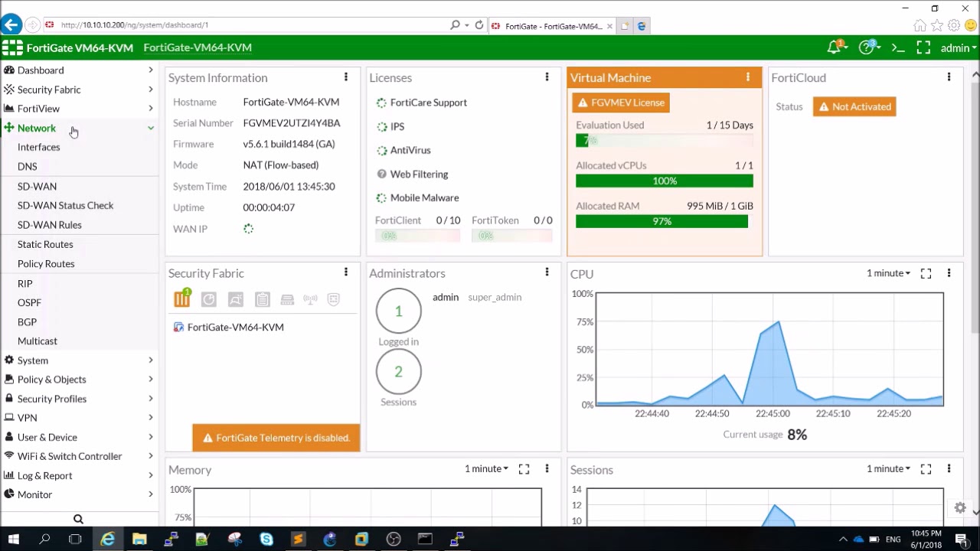
Task: Open the admin user dropdown
Action: [959, 47]
